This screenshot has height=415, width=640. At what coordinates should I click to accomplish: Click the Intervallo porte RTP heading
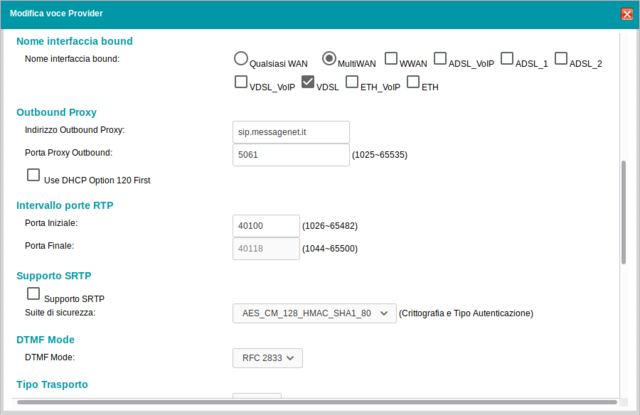point(65,205)
